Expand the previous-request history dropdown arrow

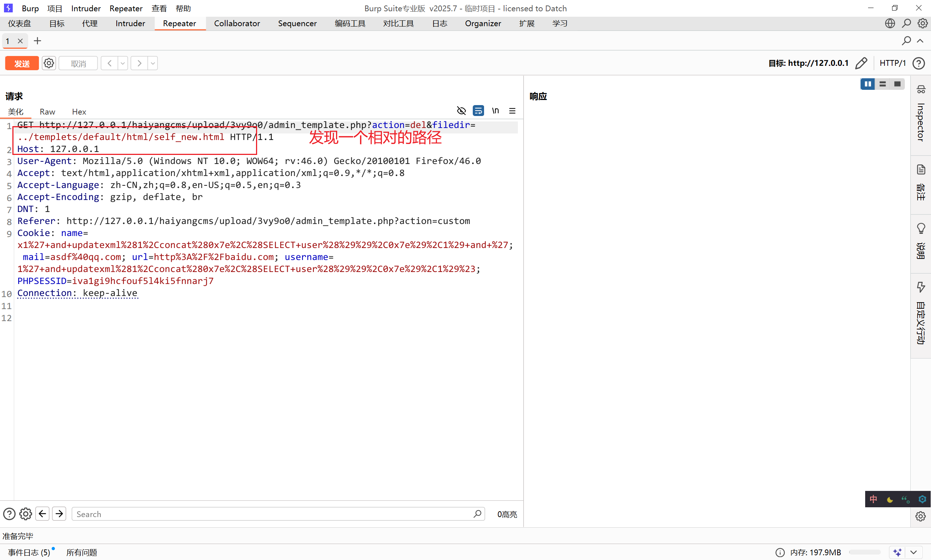tap(123, 63)
